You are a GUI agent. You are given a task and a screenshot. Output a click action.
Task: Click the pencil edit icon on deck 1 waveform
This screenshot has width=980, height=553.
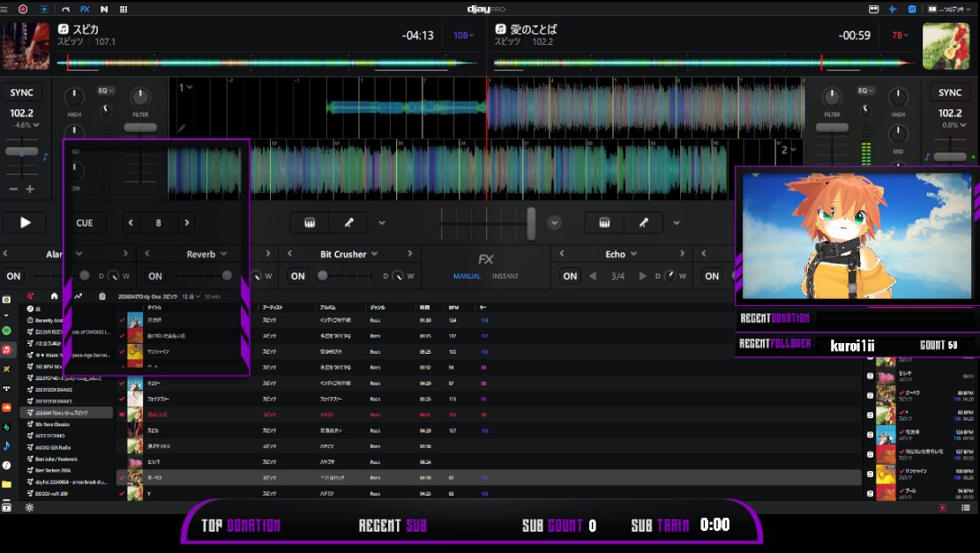click(181, 128)
